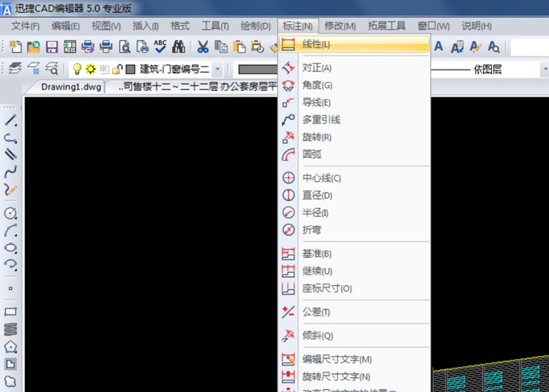The image size is (549, 392).
Task: Open the 视图(V) menu
Action: pos(106,26)
